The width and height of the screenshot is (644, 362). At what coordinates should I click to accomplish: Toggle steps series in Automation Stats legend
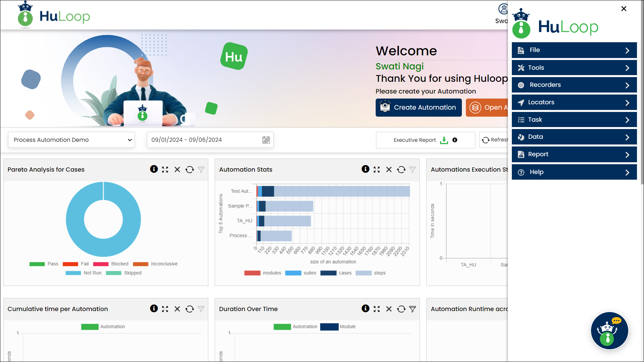pos(371,273)
